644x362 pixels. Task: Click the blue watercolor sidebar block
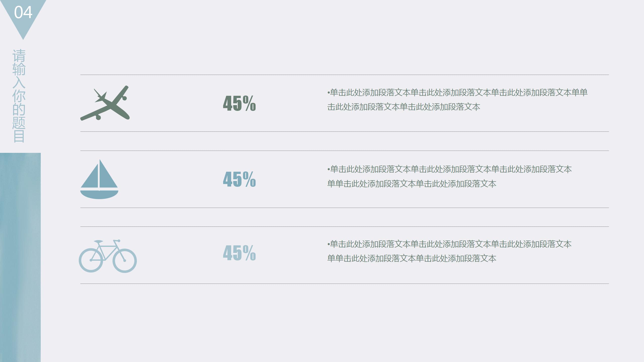click(20, 256)
